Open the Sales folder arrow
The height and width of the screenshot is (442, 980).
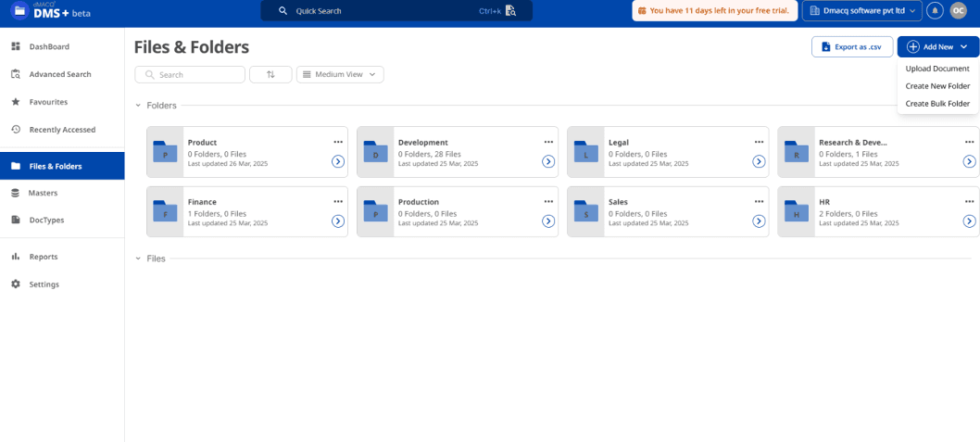pyautogui.click(x=759, y=221)
